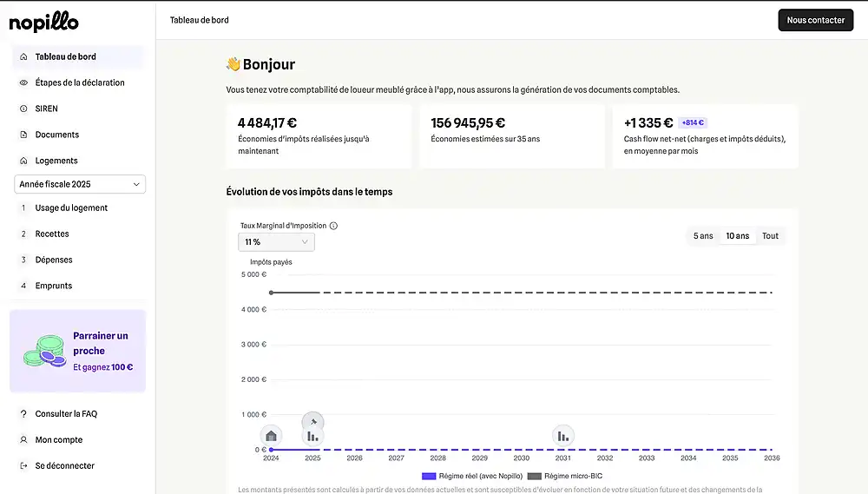The height and width of the screenshot is (494, 868).
Task: Click the coins illustration in referral card
Action: [44, 351]
